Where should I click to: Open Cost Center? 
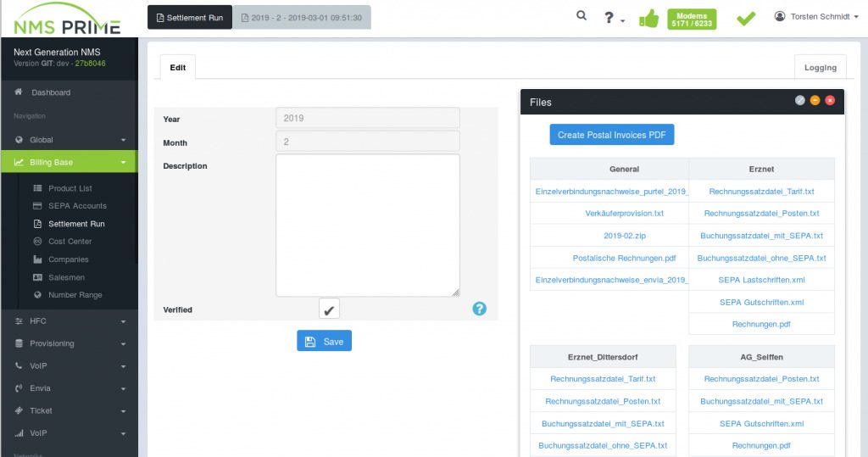pyautogui.click(x=70, y=242)
